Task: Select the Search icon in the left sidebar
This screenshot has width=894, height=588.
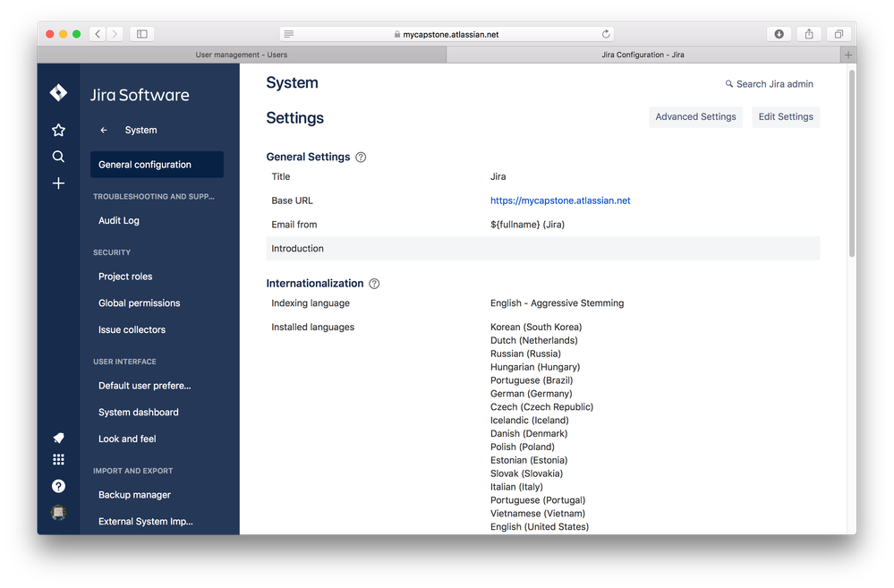Action: tap(57, 156)
